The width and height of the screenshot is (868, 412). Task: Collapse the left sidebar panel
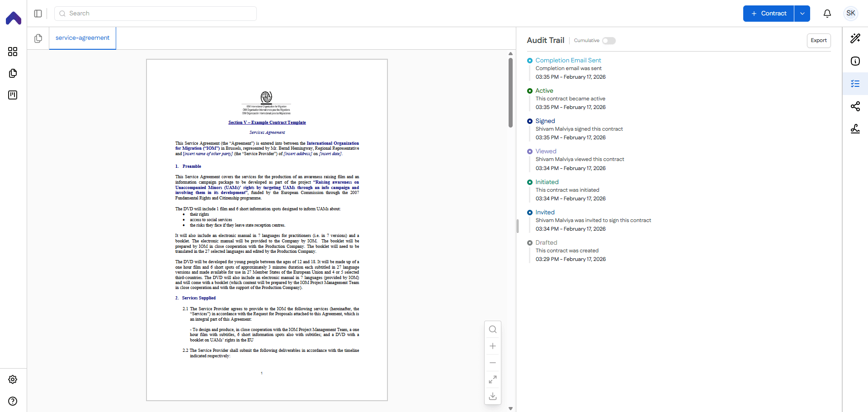tap(38, 14)
